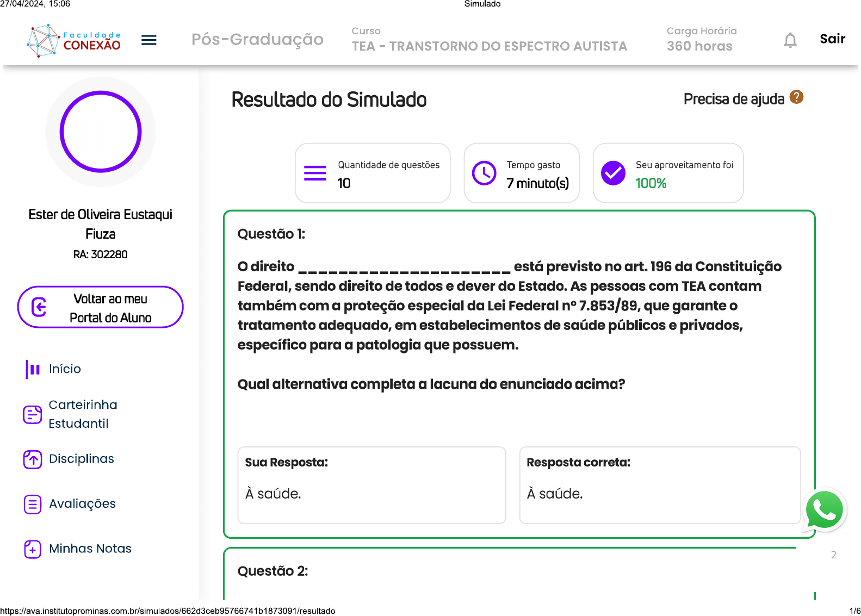Click the Faculdade Conexão logo
Screen dimensions: 861x616
click(74, 40)
